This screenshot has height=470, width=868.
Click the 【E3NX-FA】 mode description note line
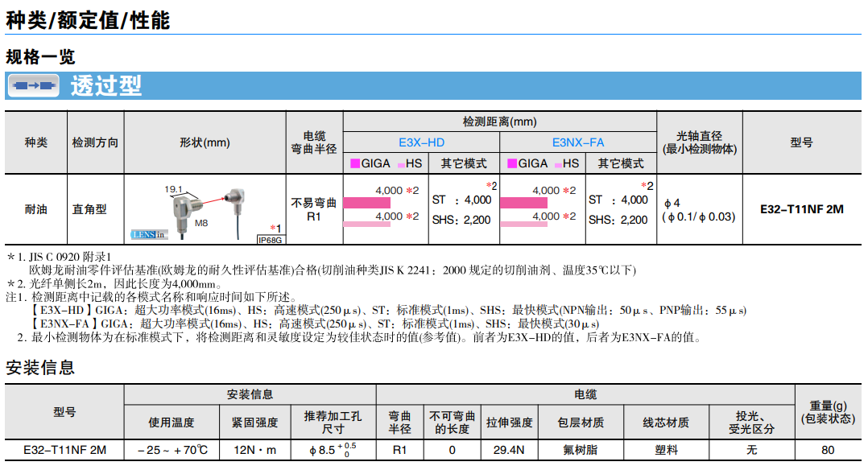(314, 324)
